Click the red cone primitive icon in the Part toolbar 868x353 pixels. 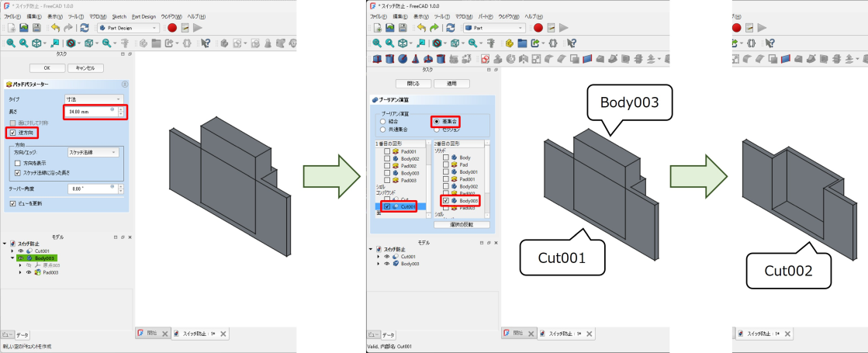coord(415,59)
